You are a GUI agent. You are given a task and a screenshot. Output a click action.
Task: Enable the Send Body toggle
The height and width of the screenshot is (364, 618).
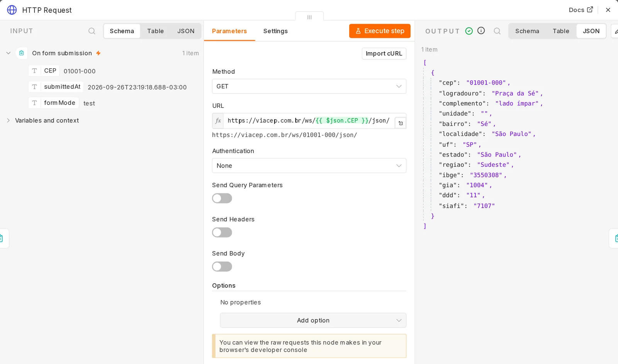click(x=222, y=267)
